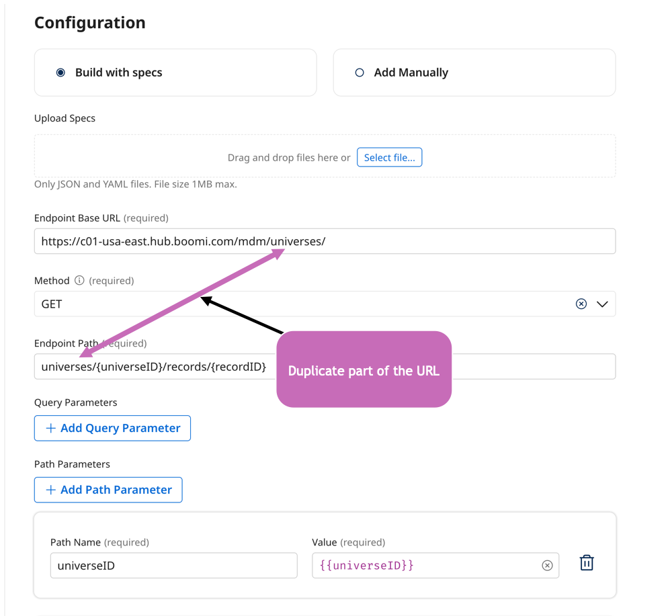This screenshot has height=616, width=672.
Task: Delete the universeID path parameter row
Action: tap(587, 563)
